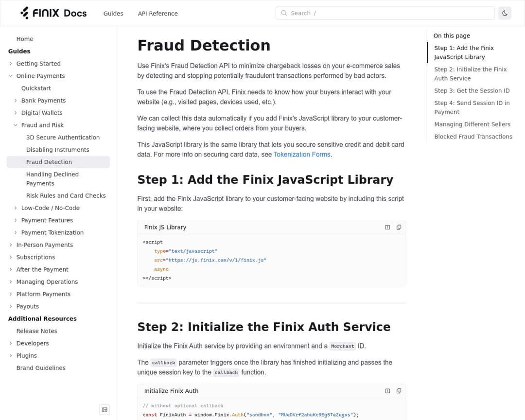Expand Bank Payments chevron
This screenshot has width=525, height=420.
(16, 101)
